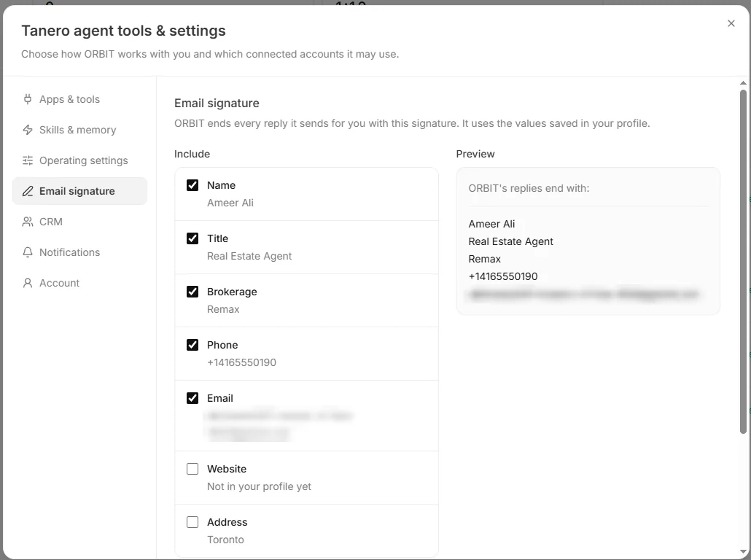The height and width of the screenshot is (560, 751).
Task: Select the Email signature section
Action: [79, 191]
